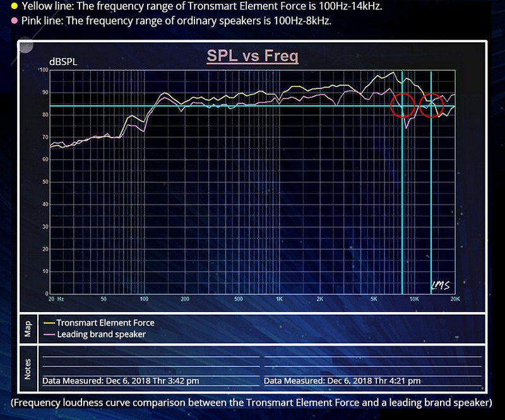Select 'Data Measured: Dec 6, 2018 Thr 4:21 pm'
This screenshot has height=420, width=505.
coord(342,381)
